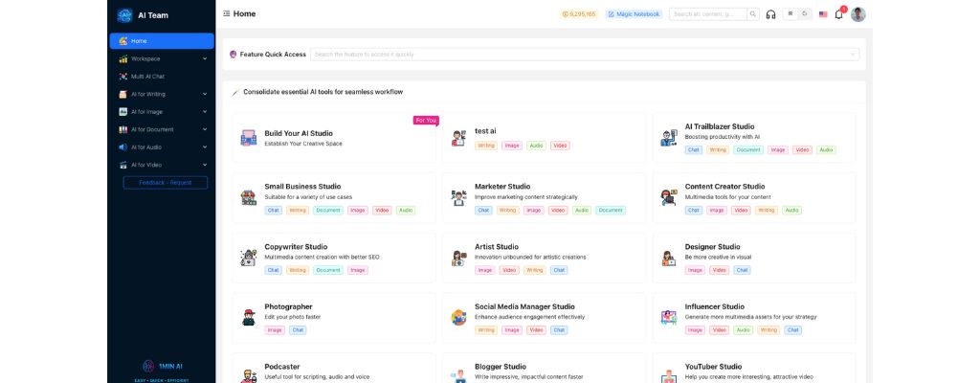The image size is (980, 383).
Task: Switch to the light theme toggle
Action: pyautogui.click(x=791, y=14)
